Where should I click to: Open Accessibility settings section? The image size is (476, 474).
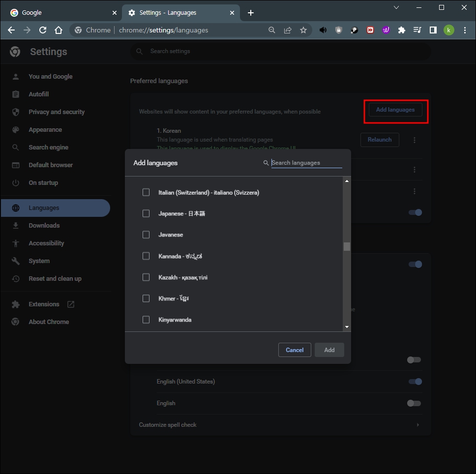click(46, 243)
